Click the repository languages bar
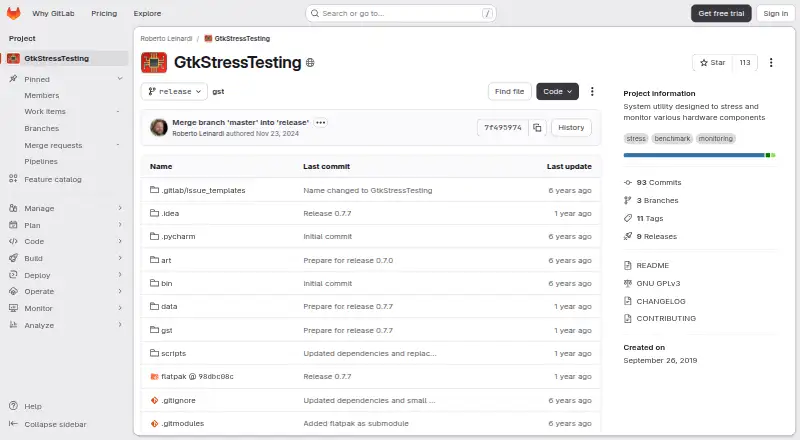The width and height of the screenshot is (800, 440). coord(699,155)
